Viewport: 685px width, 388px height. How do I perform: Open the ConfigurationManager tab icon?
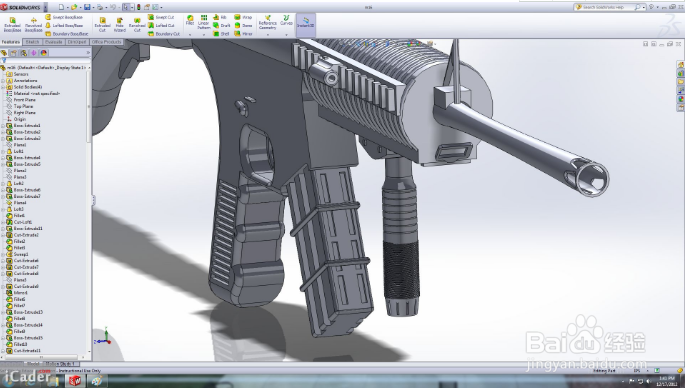tap(24, 53)
